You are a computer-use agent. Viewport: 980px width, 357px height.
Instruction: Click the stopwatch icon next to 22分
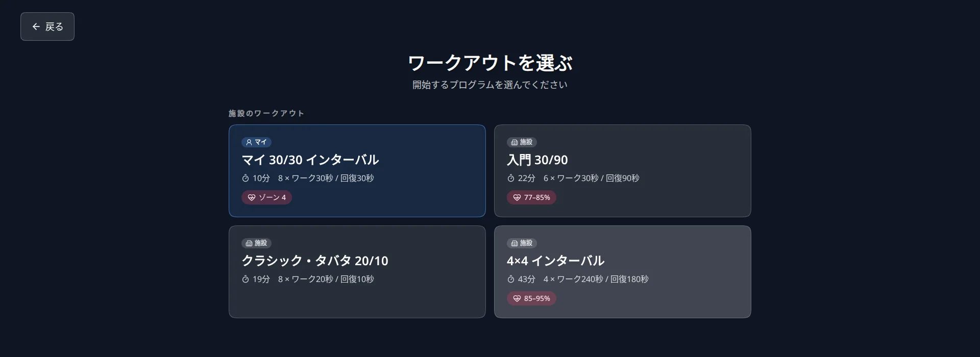coord(511,178)
